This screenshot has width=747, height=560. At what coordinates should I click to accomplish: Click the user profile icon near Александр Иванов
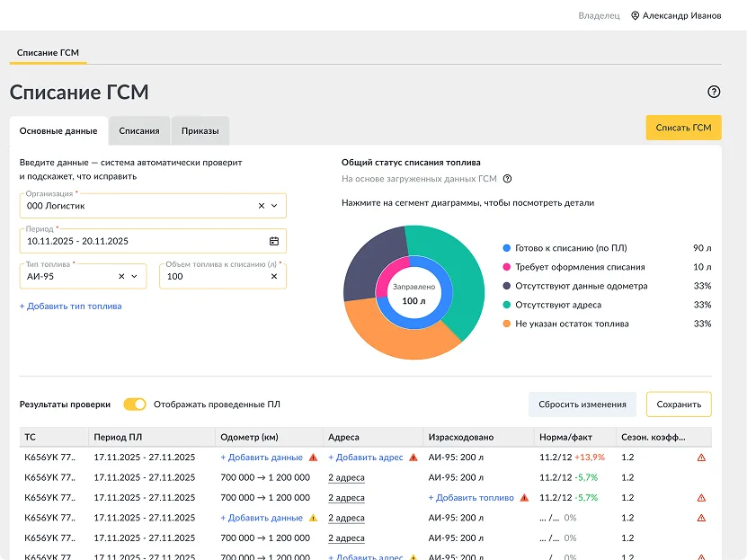click(x=635, y=15)
